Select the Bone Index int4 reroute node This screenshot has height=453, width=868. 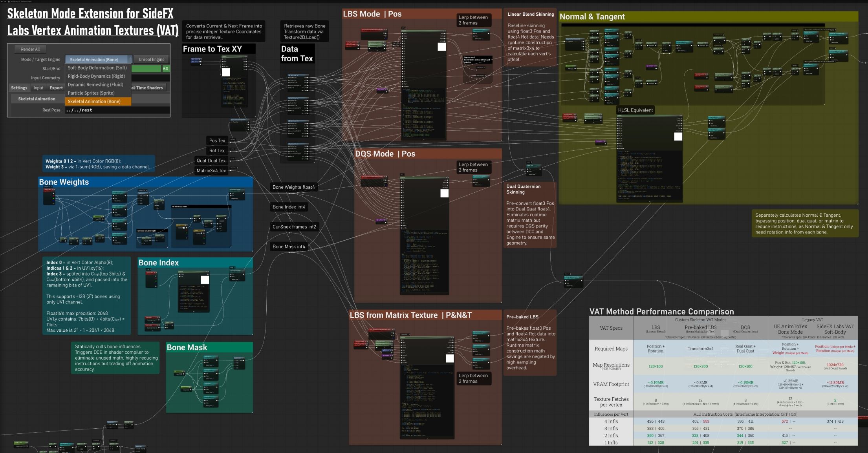(x=289, y=207)
